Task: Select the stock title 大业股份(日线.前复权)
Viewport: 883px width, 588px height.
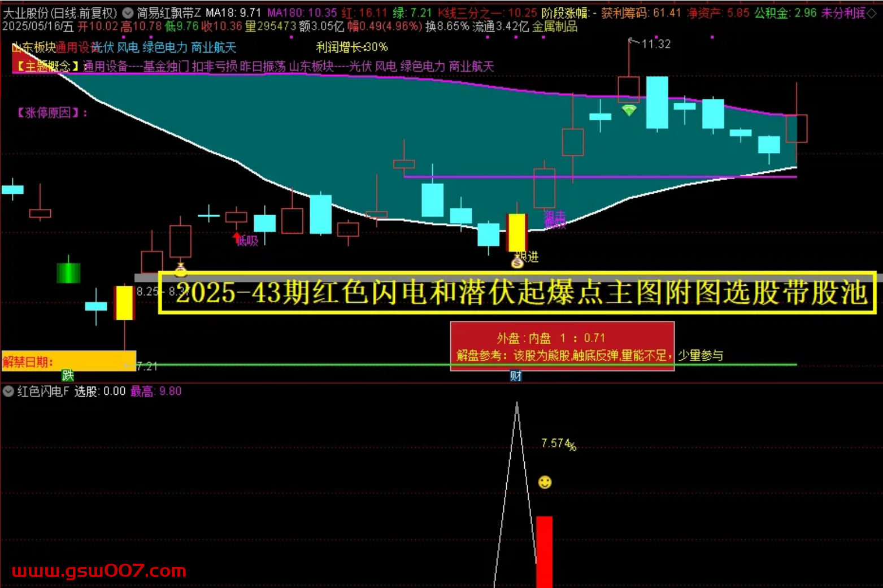Action: click(x=60, y=12)
